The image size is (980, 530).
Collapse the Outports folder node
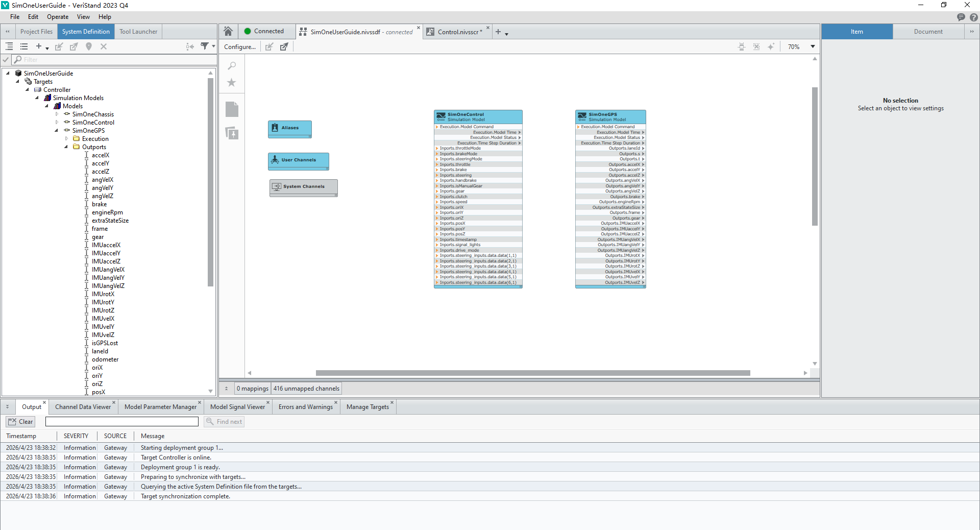point(66,147)
